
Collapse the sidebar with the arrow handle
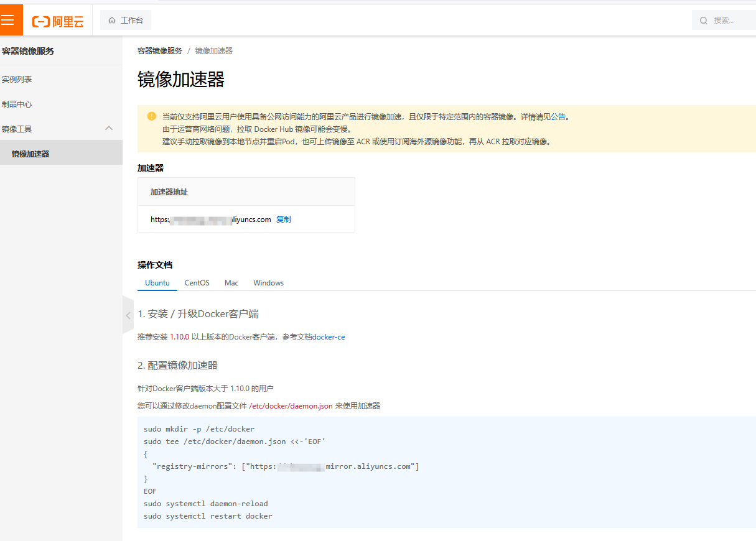(128, 315)
